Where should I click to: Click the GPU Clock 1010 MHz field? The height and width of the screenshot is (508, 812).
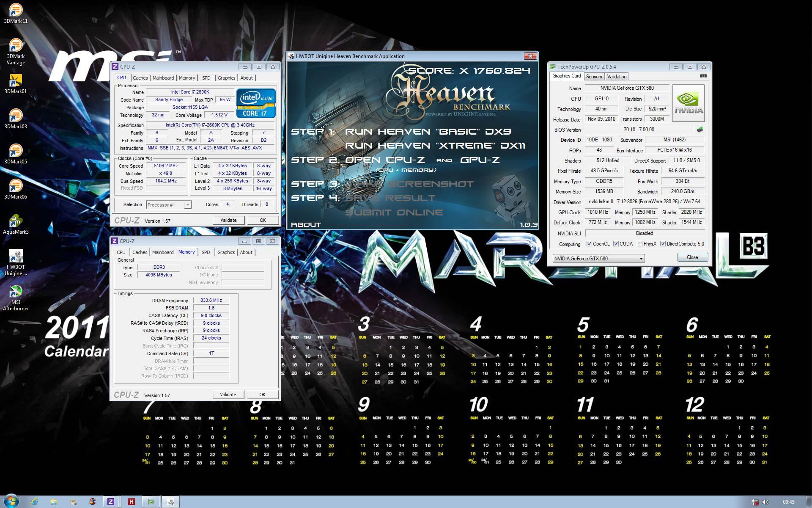pyautogui.click(x=598, y=212)
